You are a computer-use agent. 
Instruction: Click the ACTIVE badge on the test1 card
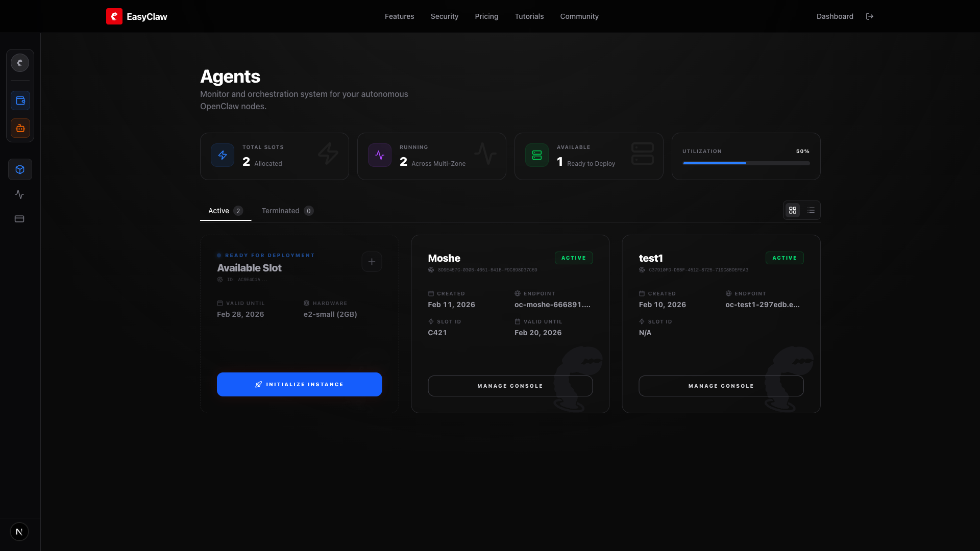785,258
